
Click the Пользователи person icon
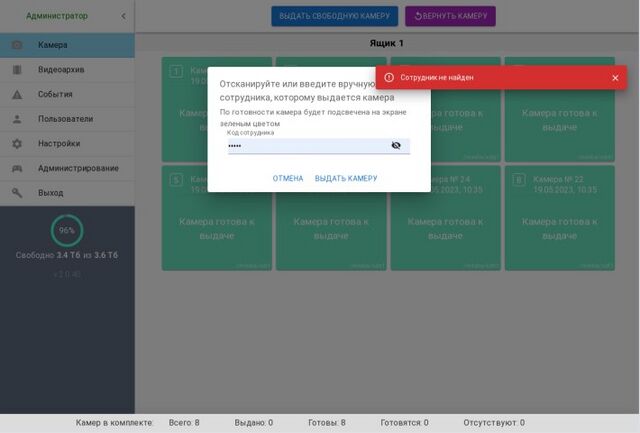click(17, 119)
